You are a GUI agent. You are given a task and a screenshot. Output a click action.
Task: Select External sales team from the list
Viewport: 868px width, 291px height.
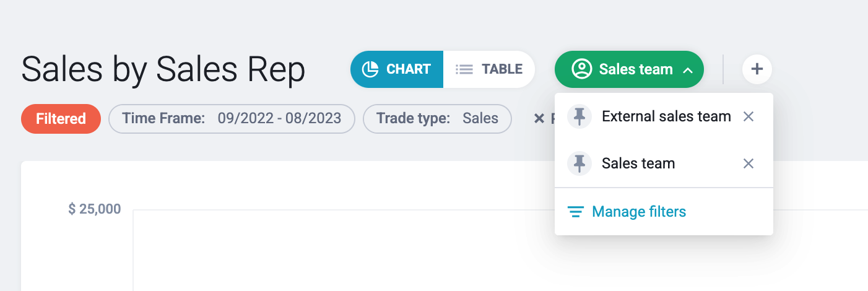666,116
